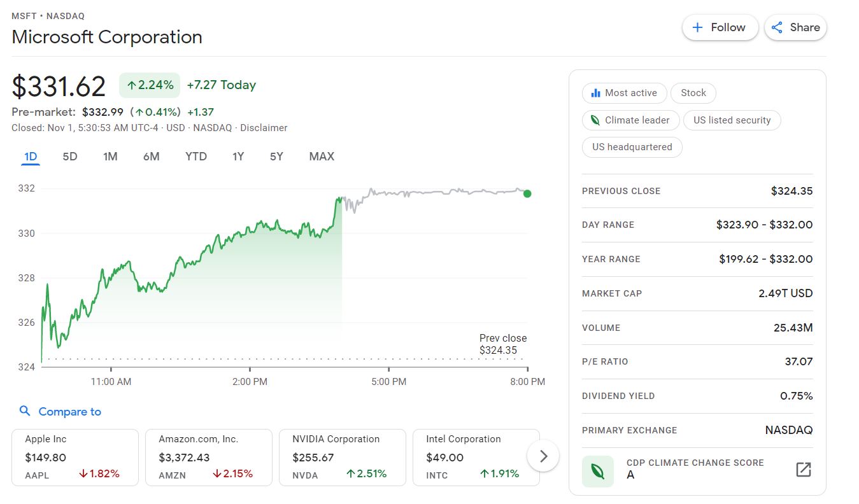This screenshot has height=504, width=859.
Task: Open Intel Corporation comparison card
Action: tap(476, 458)
